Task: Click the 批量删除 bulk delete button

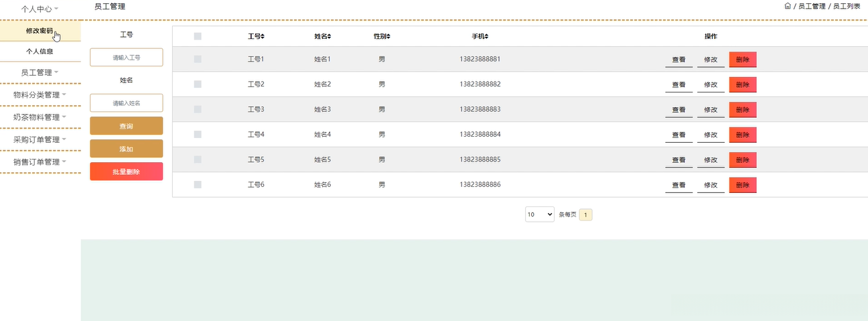Action: pyautogui.click(x=127, y=172)
